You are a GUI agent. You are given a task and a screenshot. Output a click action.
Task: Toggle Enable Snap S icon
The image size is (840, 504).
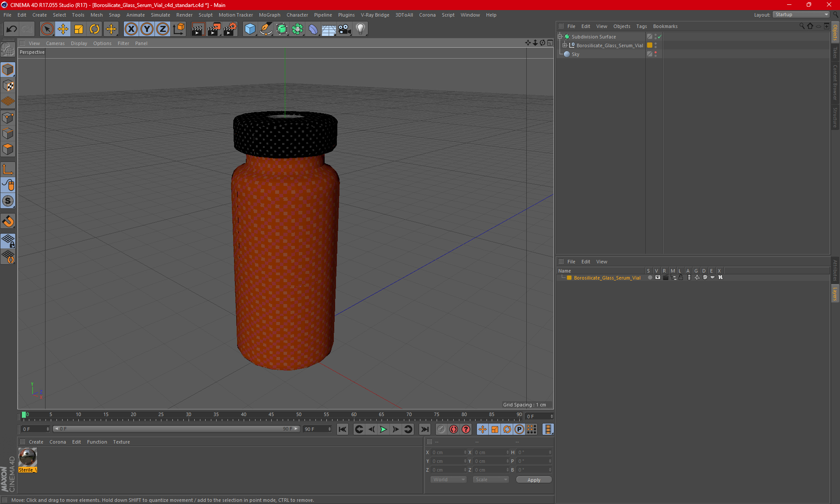pos(8,201)
